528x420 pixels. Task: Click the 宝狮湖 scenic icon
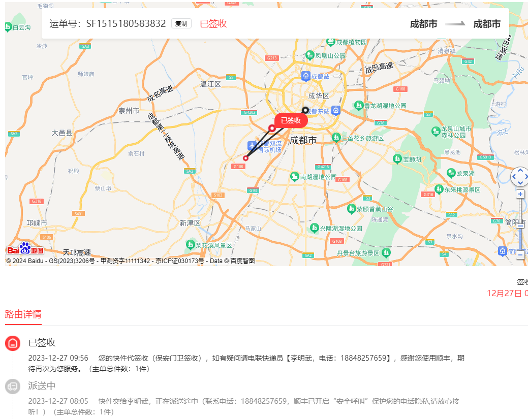pos(397,158)
